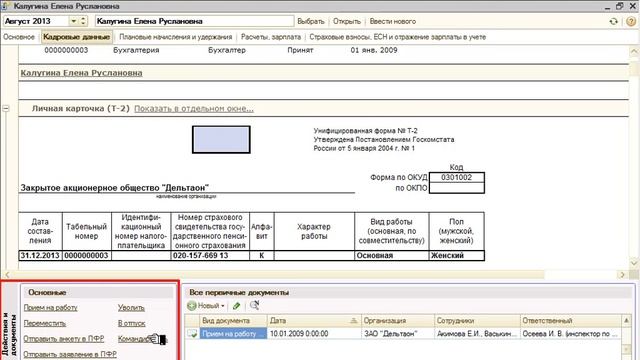The image size is (640, 360).
Task: Click the 31.12.2013 date cell
Action: click(40, 256)
